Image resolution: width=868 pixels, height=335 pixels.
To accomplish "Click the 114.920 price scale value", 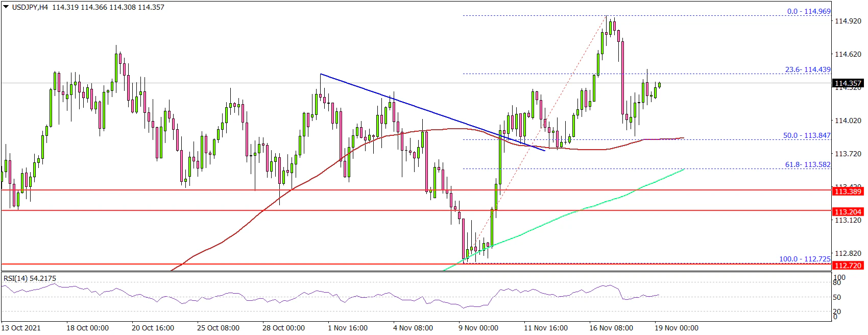I will click(848, 21).
